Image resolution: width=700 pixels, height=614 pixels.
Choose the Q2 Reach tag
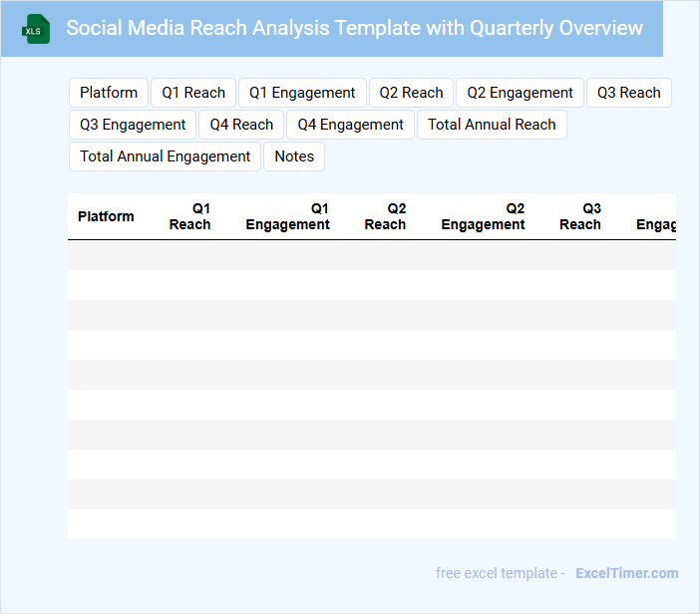pyautogui.click(x=411, y=93)
